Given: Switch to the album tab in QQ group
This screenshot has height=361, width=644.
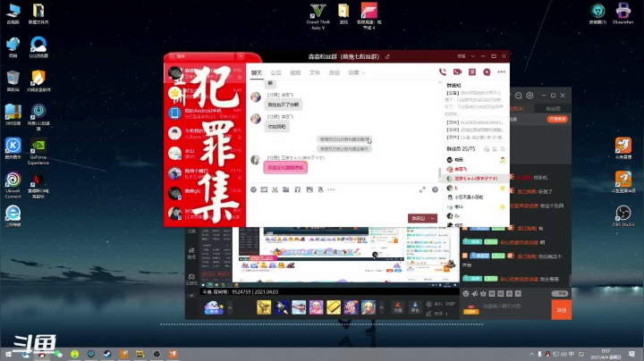Looking at the screenshot, I should [295, 73].
